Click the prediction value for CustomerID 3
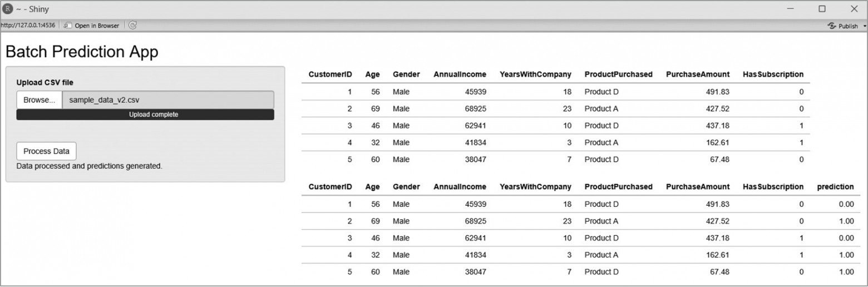The height and width of the screenshot is (287, 868). coord(846,238)
